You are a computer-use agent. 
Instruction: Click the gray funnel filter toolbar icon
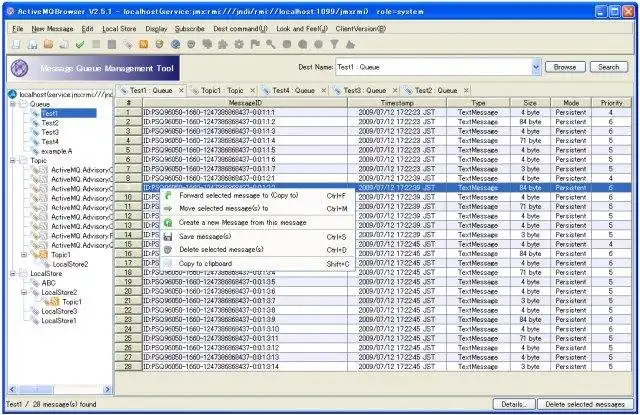[x=334, y=44]
